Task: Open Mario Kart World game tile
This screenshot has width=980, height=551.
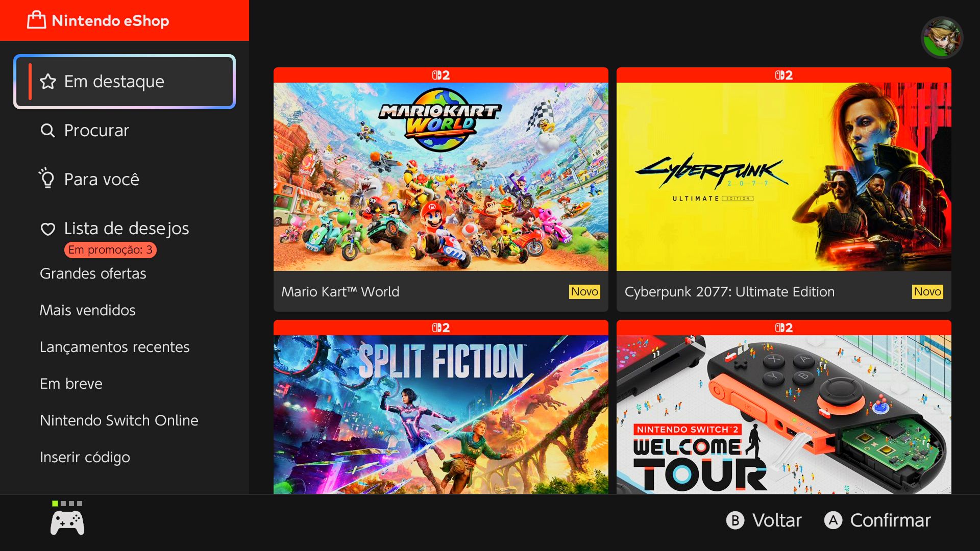Action: coord(440,189)
